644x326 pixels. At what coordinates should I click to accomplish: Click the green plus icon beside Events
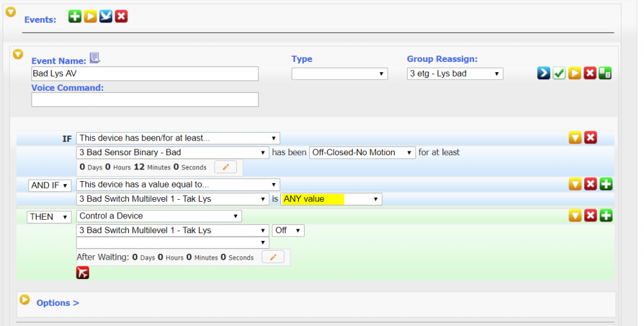coord(75,17)
